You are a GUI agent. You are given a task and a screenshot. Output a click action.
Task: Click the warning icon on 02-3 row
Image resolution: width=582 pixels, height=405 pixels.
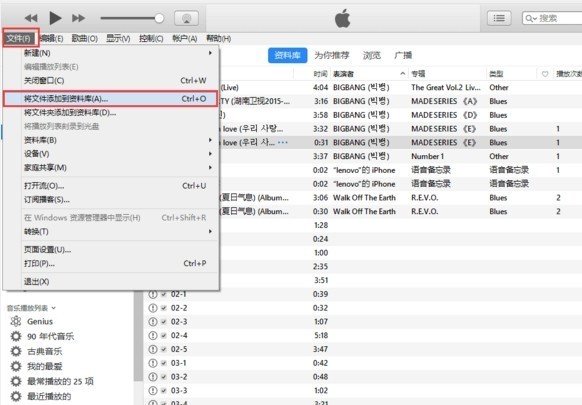click(153, 322)
